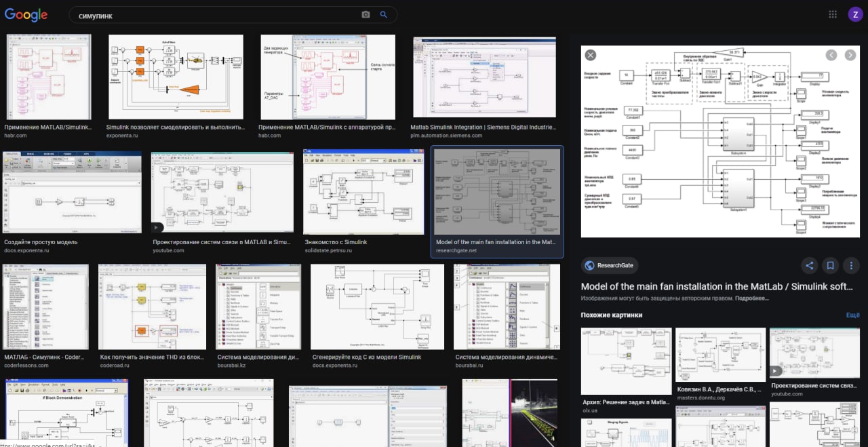The height and width of the screenshot is (447, 868).
Task: Open the Z account avatar menu
Action: [854, 14]
